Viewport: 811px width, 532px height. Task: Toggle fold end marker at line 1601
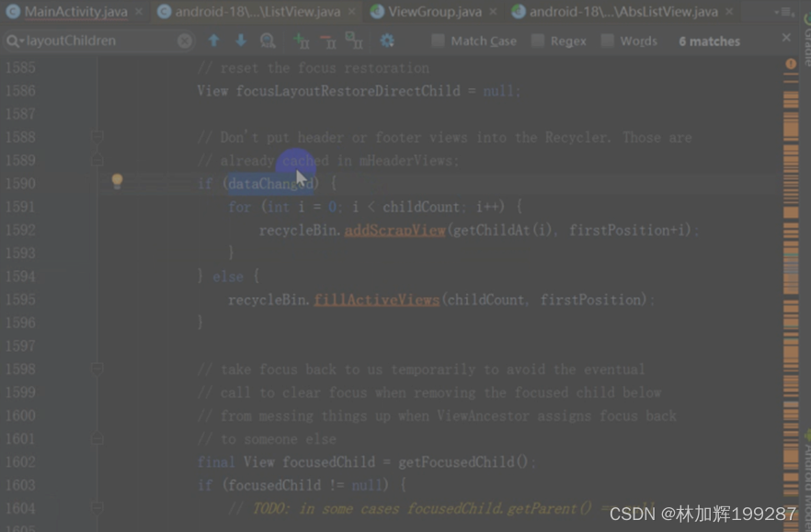coord(97,439)
